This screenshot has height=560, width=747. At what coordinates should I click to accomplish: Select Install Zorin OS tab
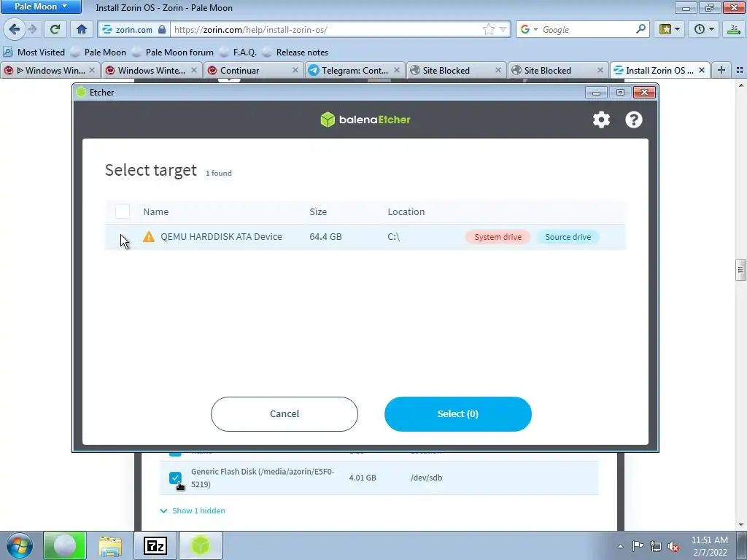coord(659,70)
